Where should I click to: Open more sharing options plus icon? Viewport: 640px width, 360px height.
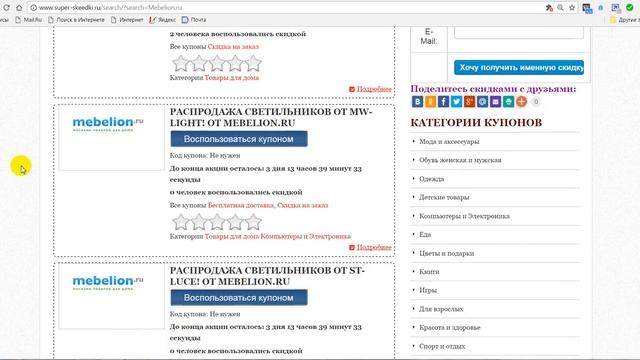[521, 102]
